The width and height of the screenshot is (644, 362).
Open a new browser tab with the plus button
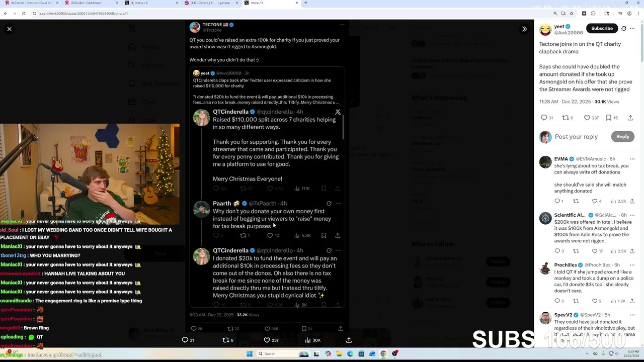tap(306, 3)
